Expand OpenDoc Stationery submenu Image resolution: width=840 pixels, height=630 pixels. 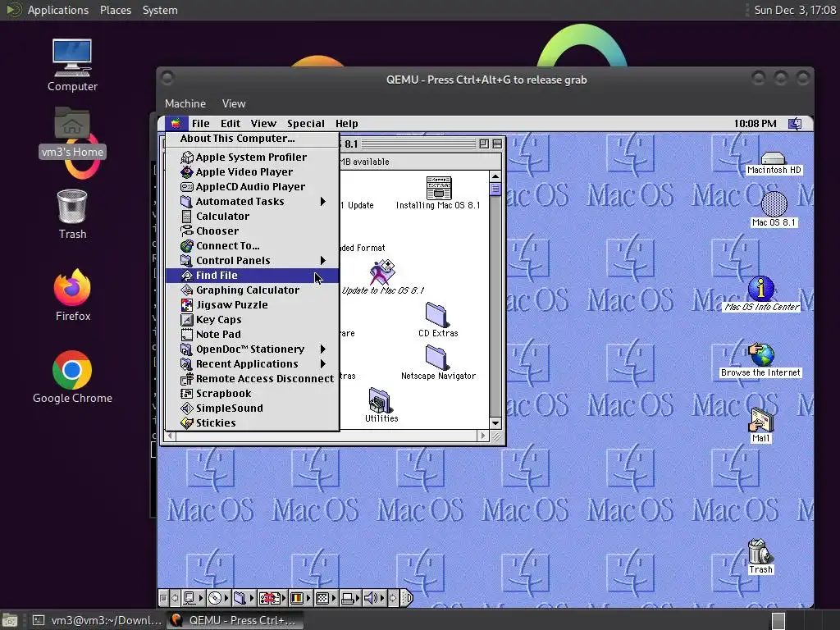coord(252,349)
